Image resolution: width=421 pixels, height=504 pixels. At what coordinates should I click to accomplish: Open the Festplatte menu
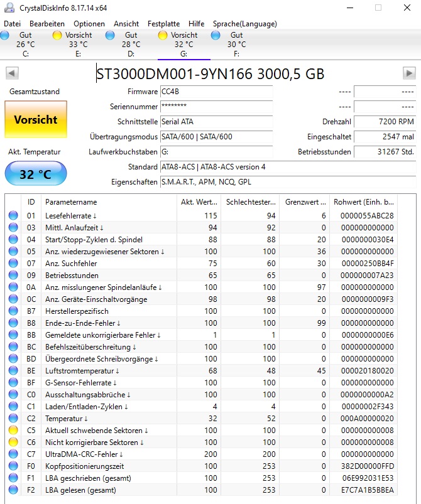[x=163, y=24]
